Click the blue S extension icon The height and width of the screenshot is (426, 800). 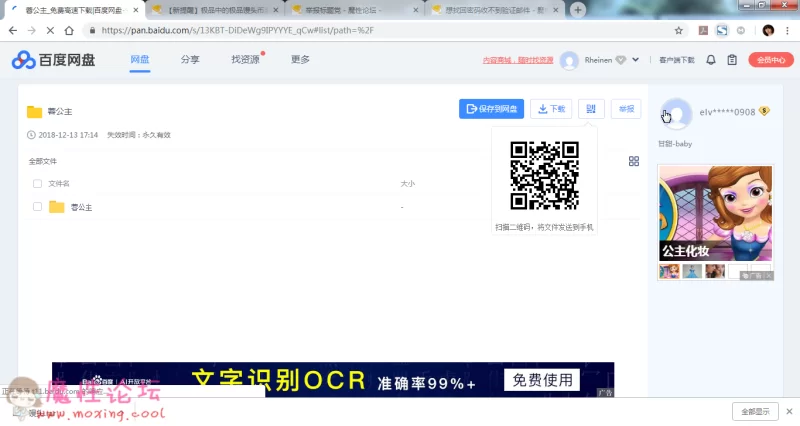[x=722, y=31]
